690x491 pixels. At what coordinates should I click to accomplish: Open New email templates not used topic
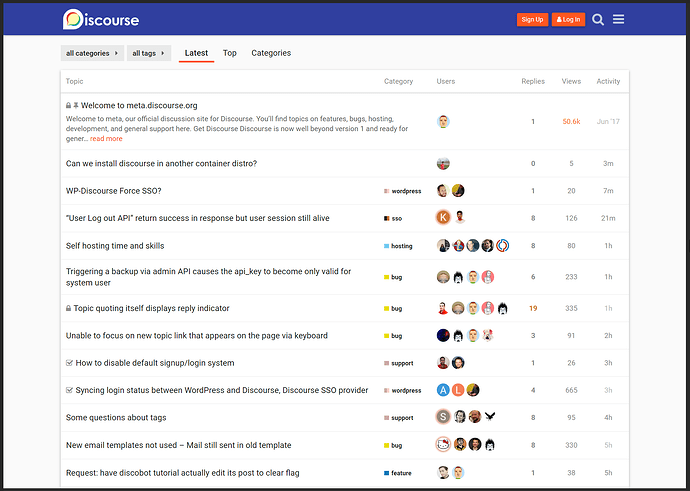pos(179,445)
